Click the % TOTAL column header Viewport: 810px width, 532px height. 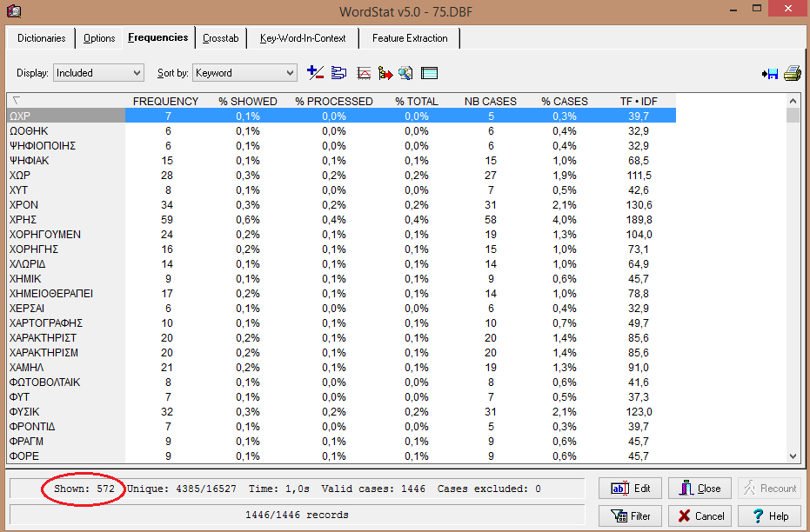[417, 101]
